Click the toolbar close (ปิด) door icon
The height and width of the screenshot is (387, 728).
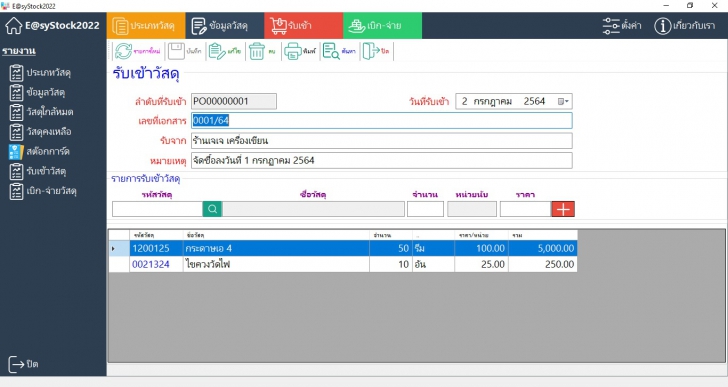point(370,51)
